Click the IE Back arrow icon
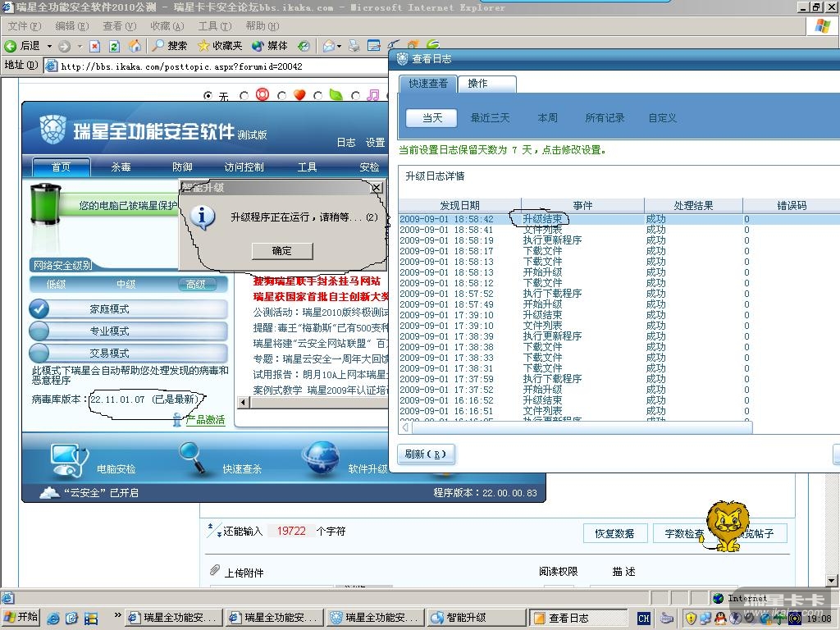840x630 pixels. (10, 46)
